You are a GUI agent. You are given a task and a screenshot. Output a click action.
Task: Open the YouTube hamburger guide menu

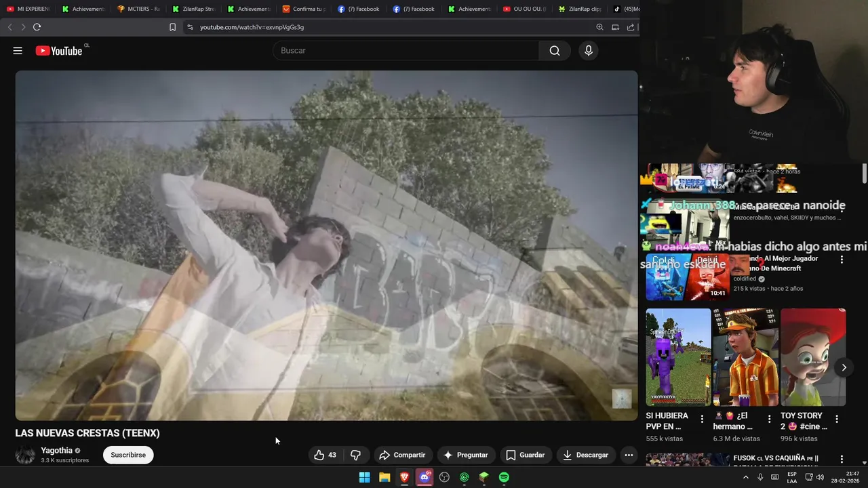[18, 51]
